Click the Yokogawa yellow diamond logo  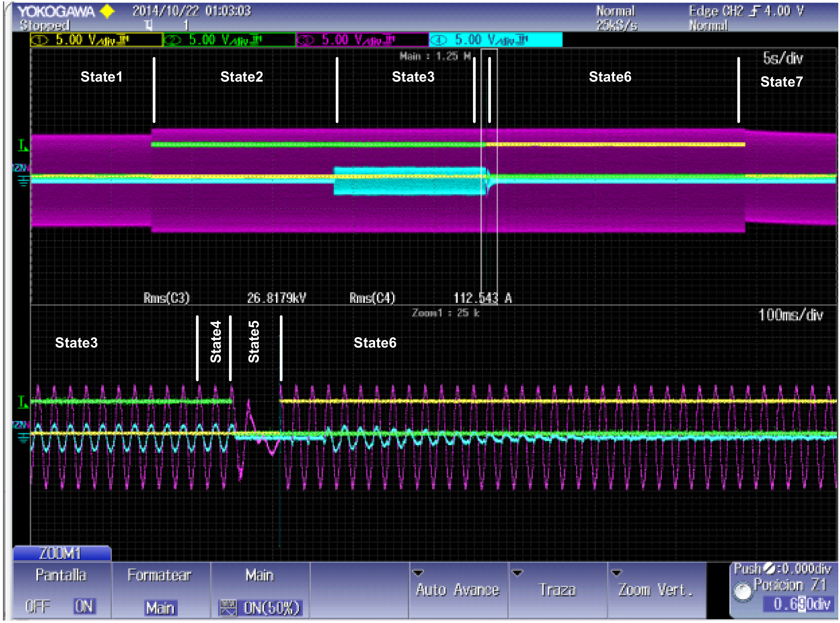(x=107, y=11)
